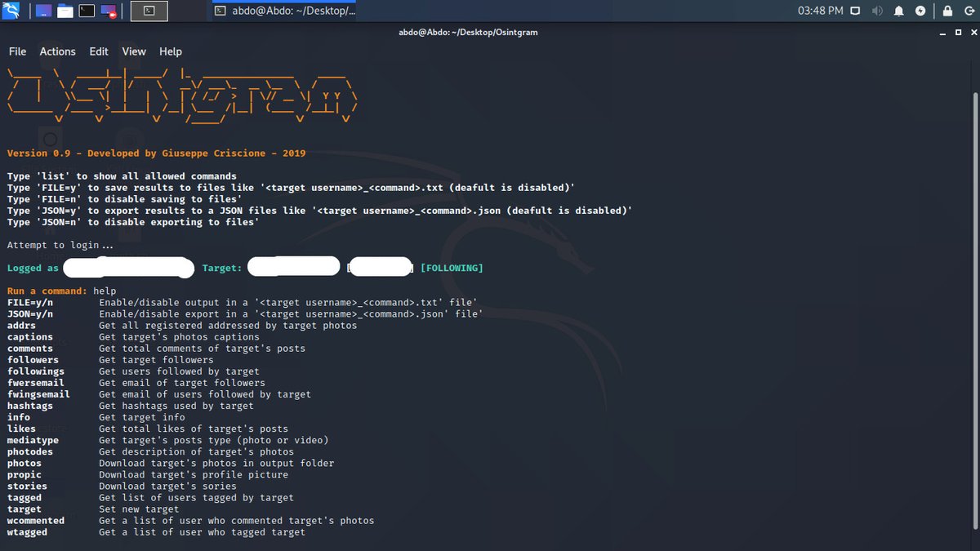Open the Actions menu
980x551 pixels.
[x=58, y=51]
